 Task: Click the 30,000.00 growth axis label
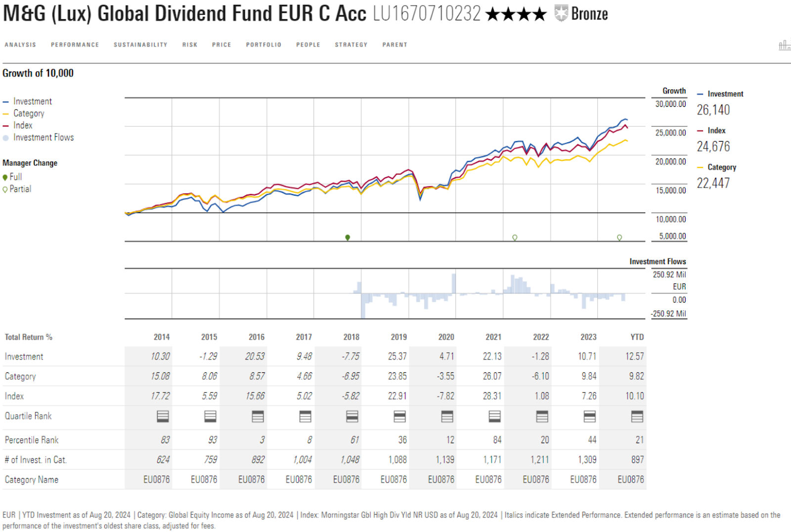(671, 104)
